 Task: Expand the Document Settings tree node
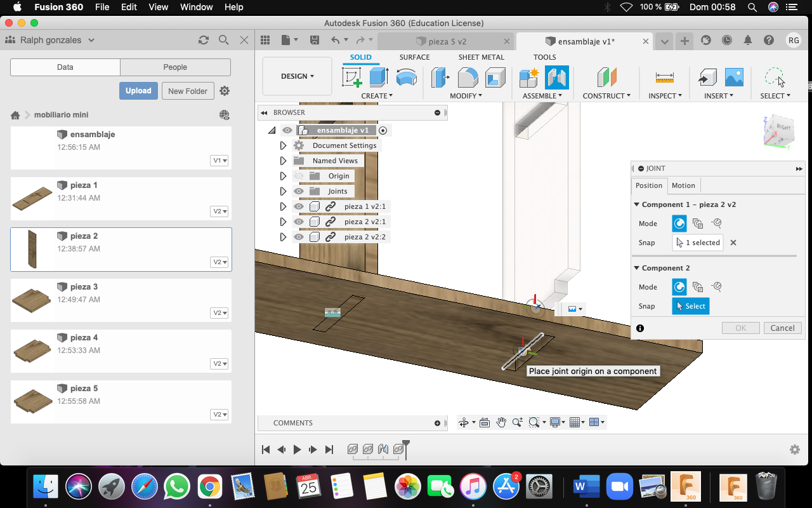point(283,145)
